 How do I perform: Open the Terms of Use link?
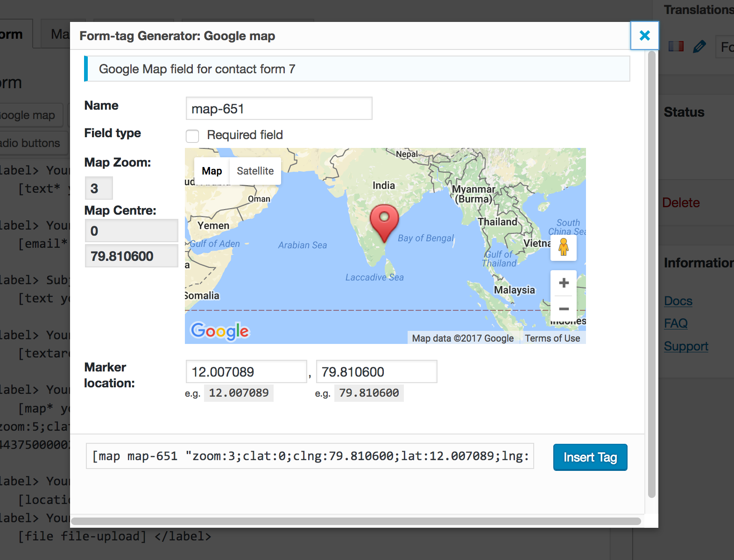[552, 338]
